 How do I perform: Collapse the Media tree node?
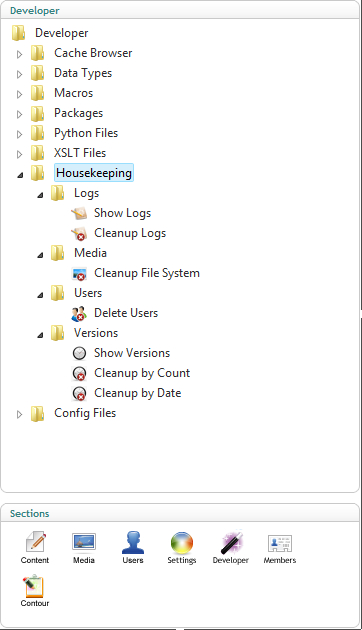(40, 255)
